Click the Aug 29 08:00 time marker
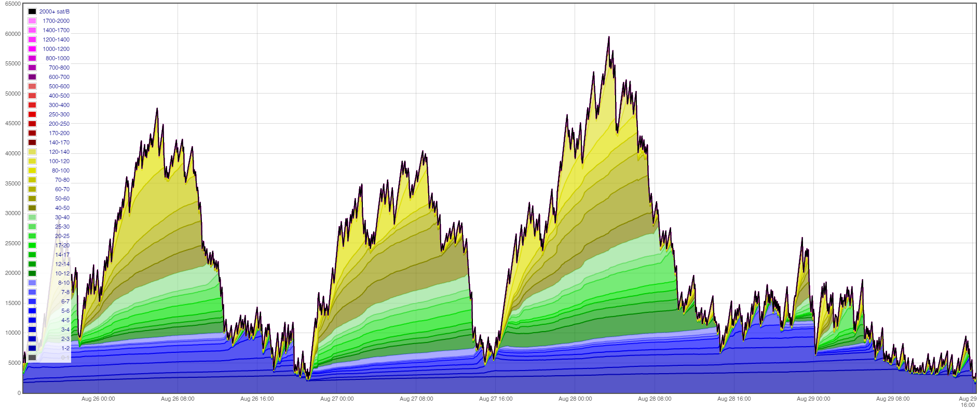 click(893, 399)
